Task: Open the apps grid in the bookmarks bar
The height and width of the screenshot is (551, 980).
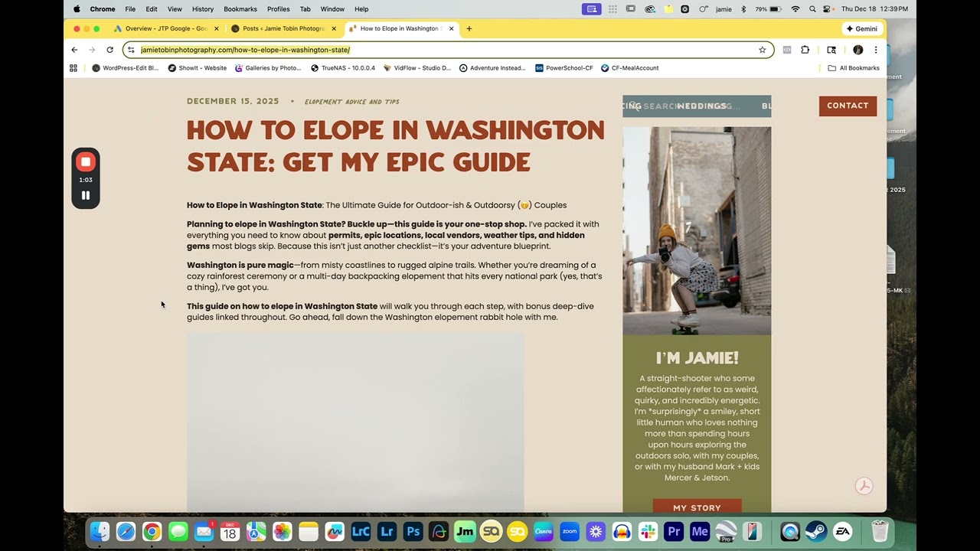Action: 73,68
